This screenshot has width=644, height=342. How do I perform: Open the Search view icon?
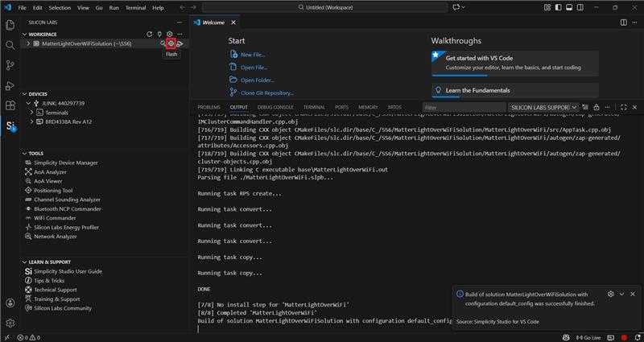point(10,44)
